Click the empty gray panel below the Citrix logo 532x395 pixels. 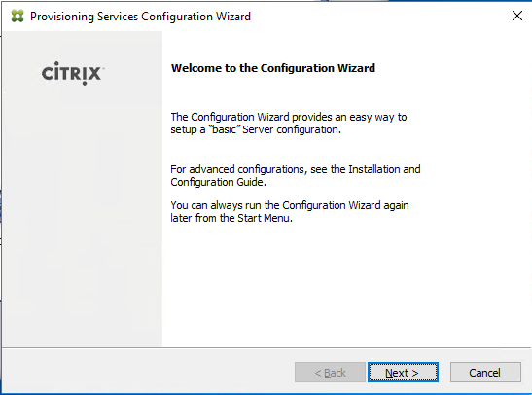tap(83, 217)
